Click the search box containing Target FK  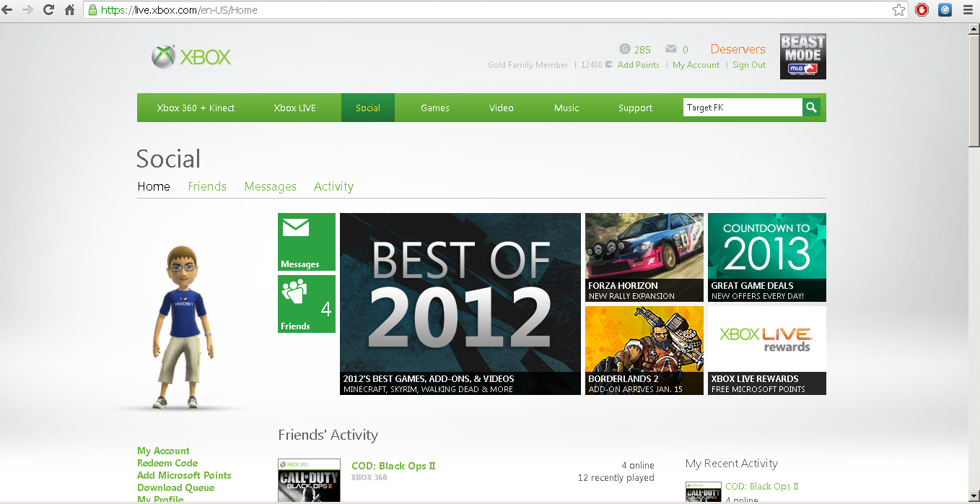tap(743, 108)
